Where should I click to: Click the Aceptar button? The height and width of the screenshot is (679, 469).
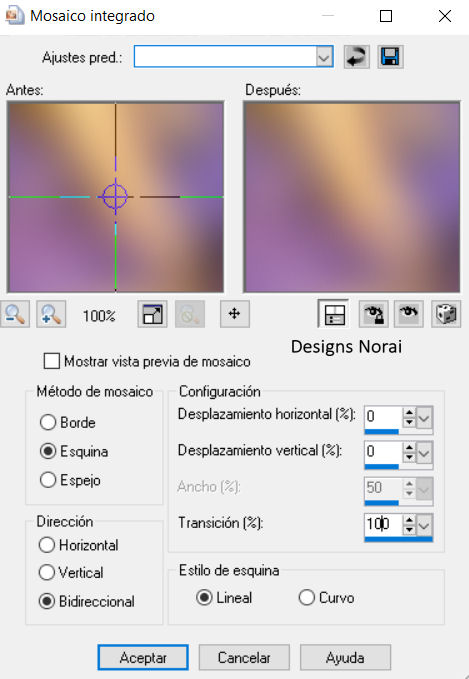pyautogui.click(x=143, y=657)
